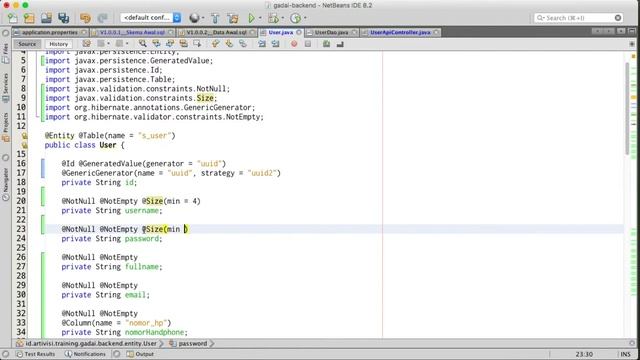The width and height of the screenshot is (640, 360).
Task: Open the Services side panel
Action: pyautogui.click(x=5, y=88)
